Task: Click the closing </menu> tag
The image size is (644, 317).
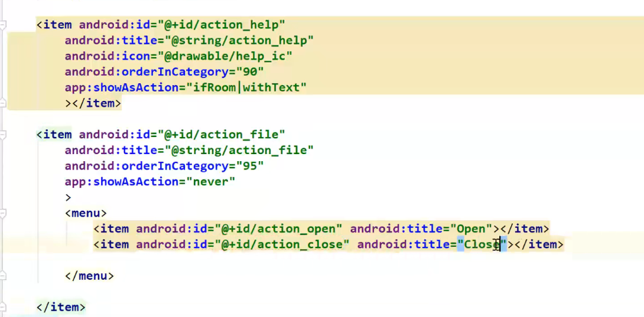Action: coord(89,276)
